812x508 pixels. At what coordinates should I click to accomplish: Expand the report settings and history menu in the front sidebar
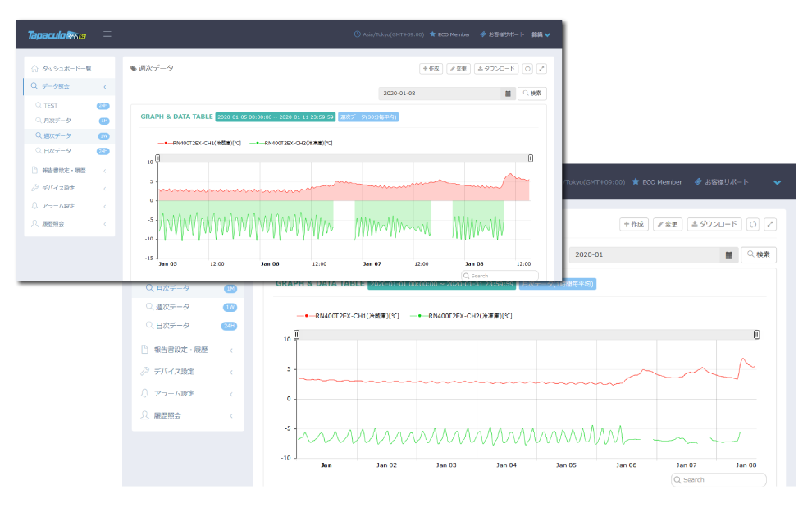[x=70, y=170]
